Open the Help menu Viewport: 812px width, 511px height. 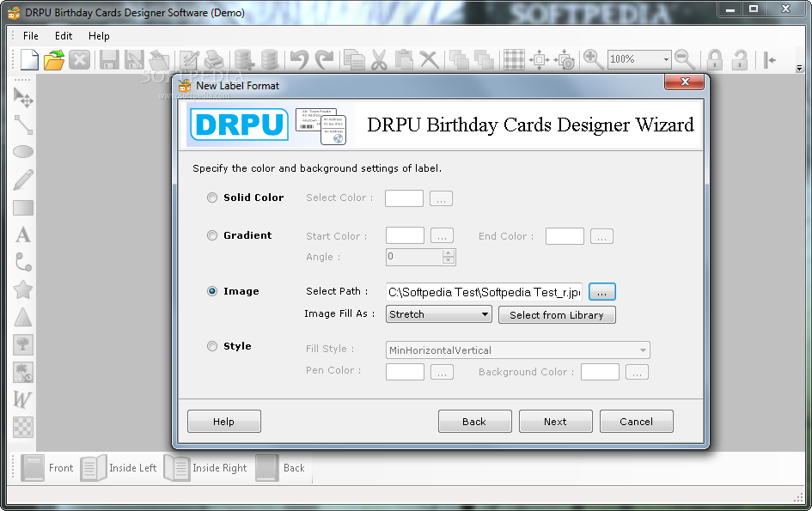tap(99, 36)
